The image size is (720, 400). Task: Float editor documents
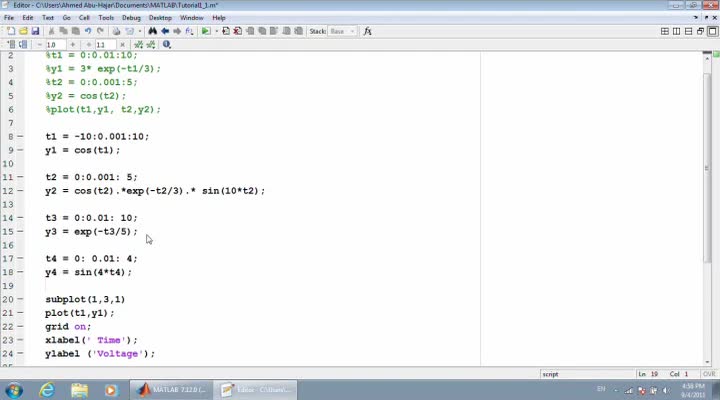pyautogui.click(x=700, y=31)
